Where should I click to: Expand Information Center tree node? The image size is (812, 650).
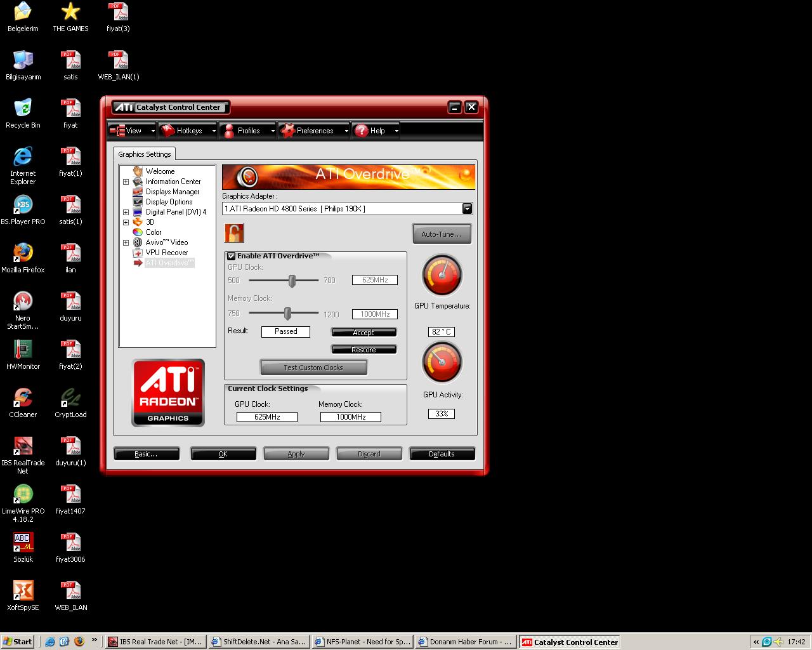(x=126, y=182)
